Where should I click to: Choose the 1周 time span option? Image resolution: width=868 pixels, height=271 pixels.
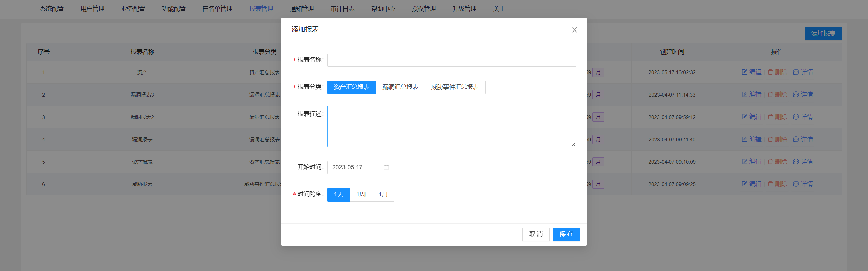click(361, 194)
